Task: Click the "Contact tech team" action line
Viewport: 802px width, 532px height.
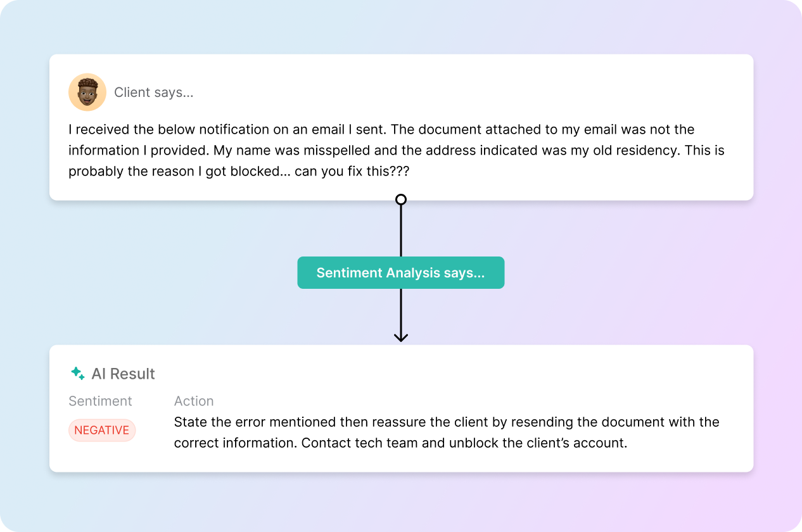Action: click(x=400, y=443)
